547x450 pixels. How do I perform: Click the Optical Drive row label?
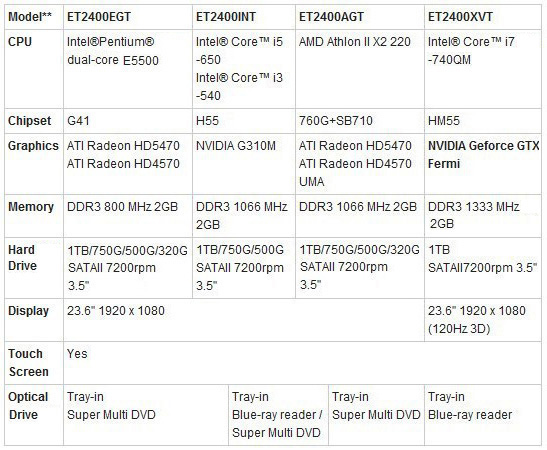point(28,406)
